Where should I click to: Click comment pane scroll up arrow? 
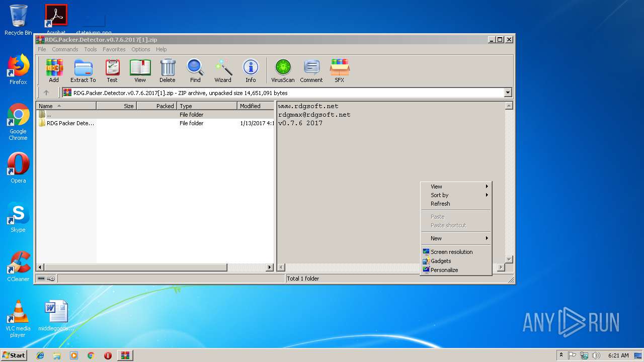509,106
